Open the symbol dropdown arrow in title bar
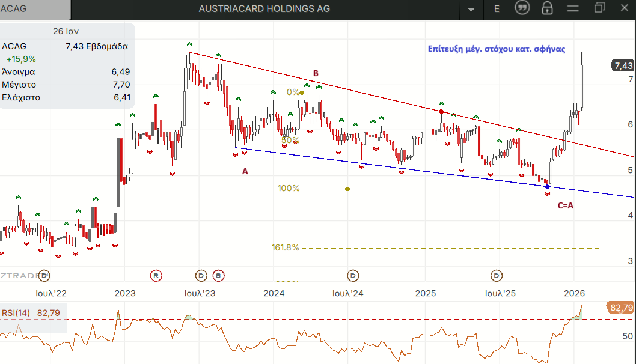 [471, 10]
